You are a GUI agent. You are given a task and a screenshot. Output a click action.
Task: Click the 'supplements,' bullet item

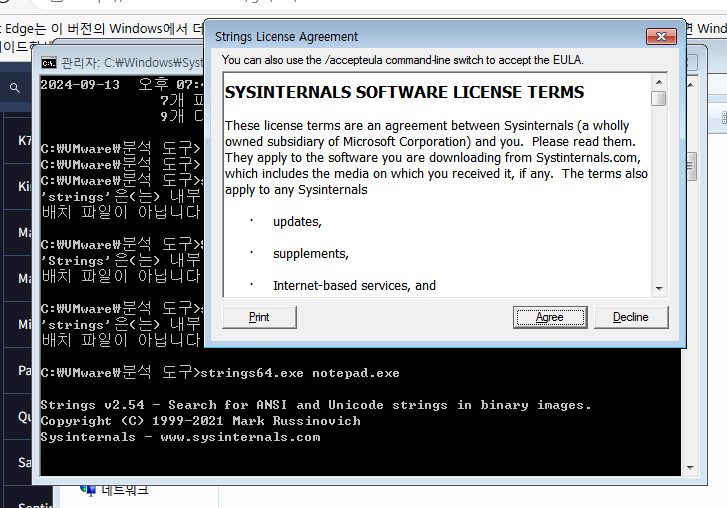click(311, 254)
